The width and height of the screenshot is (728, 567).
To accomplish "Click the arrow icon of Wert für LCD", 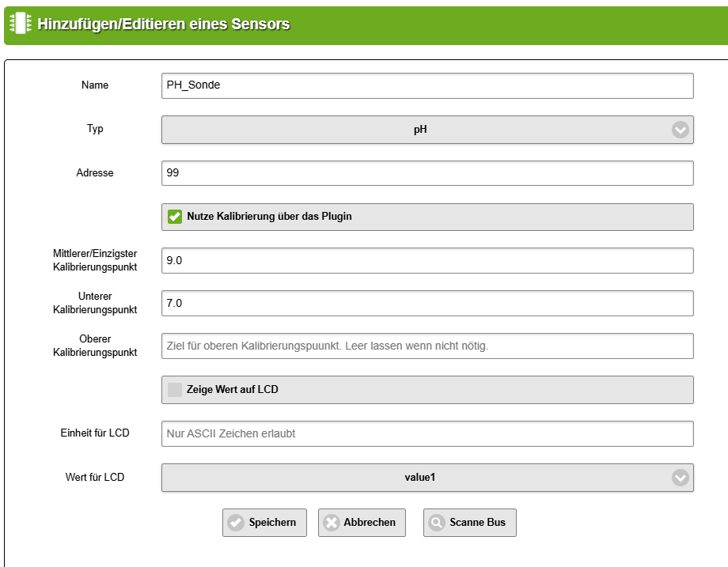I will tap(680, 478).
